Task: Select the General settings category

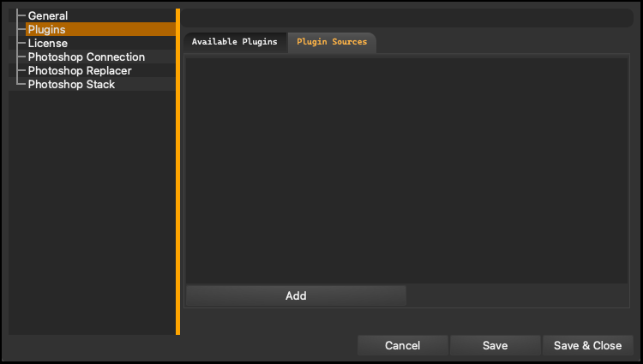Action: coord(47,15)
